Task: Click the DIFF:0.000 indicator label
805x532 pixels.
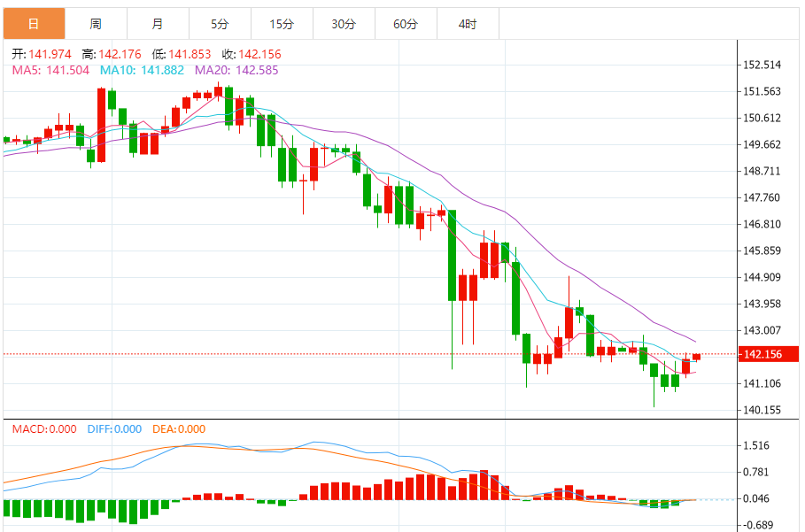Action: click(x=114, y=429)
